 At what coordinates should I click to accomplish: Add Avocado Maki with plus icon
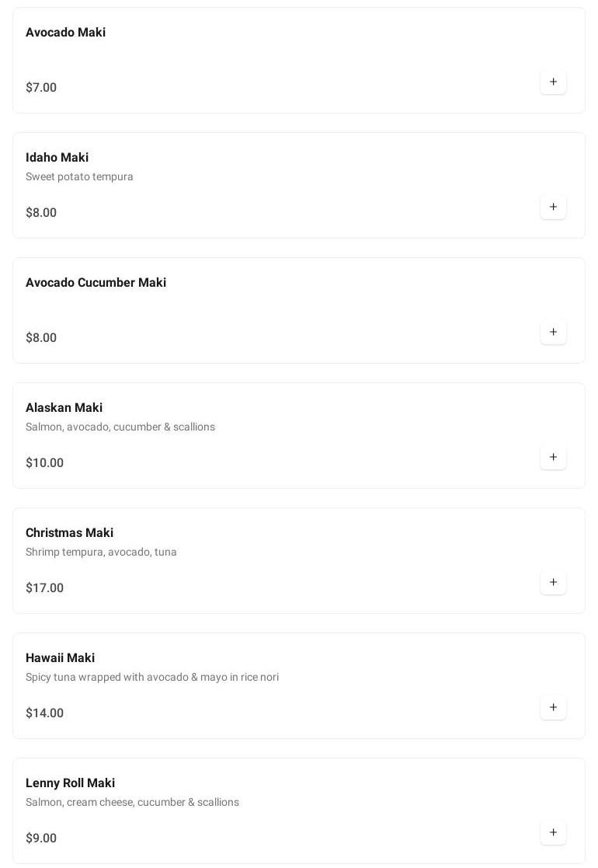tap(553, 82)
